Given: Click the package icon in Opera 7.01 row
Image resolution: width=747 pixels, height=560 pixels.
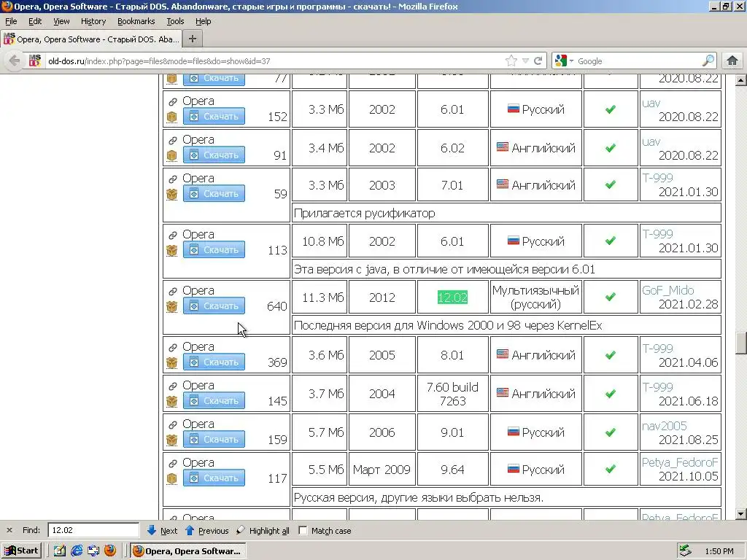Looking at the screenshot, I should tap(172, 194).
